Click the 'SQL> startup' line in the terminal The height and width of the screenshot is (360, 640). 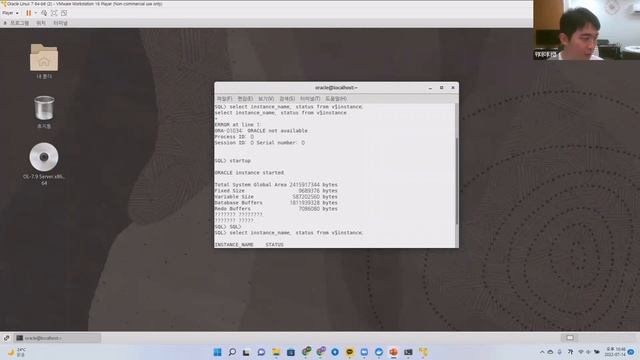[x=233, y=161]
